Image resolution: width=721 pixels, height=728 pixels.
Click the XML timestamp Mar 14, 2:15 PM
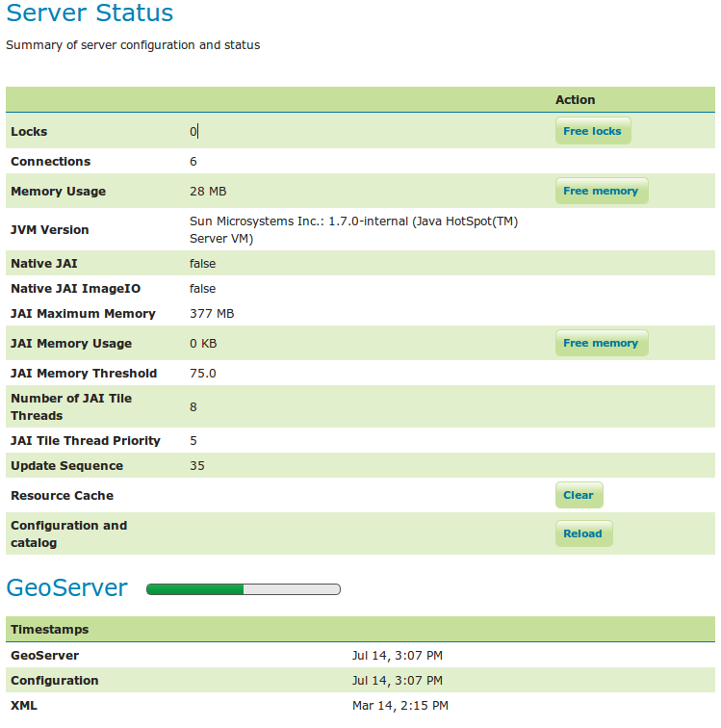tap(399, 706)
